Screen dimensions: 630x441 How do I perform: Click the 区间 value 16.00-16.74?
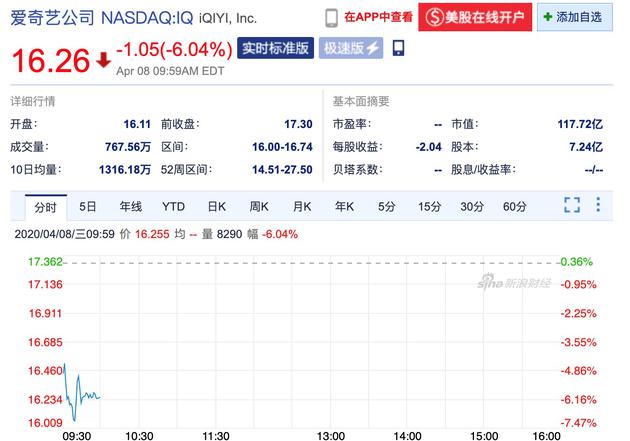tap(282, 147)
